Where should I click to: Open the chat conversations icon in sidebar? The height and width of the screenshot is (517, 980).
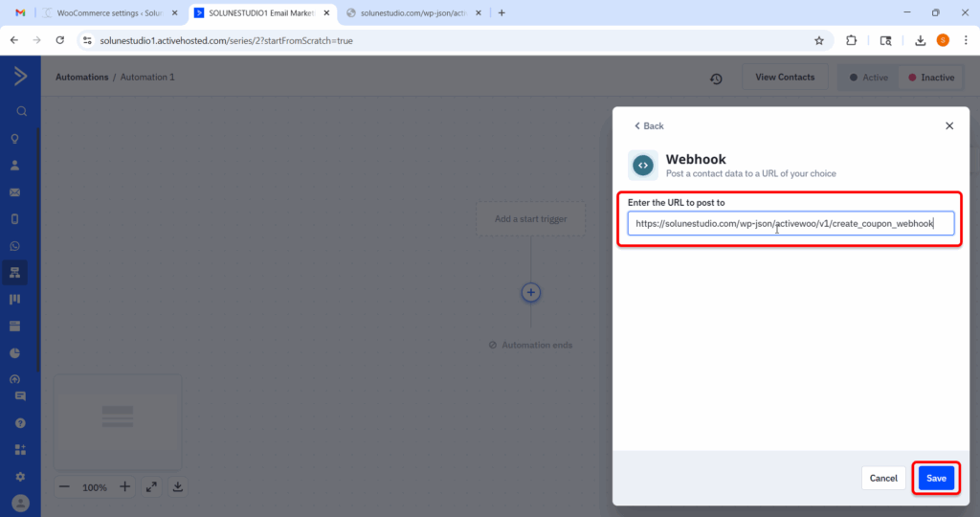tap(20, 396)
